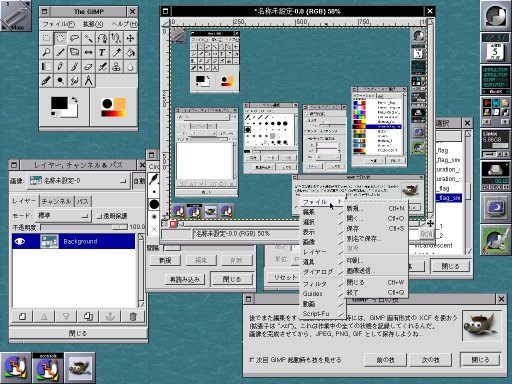The height and width of the screenshot is (384, 512).
Task: Choose 新規 Ctl+N in File submenu
Action: coord(375,209)
